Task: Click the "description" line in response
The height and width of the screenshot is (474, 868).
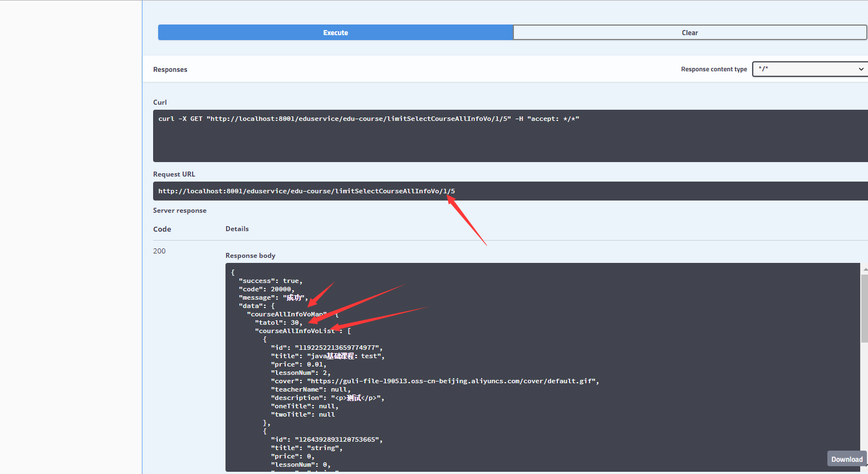Action: [x=328, y=398]
